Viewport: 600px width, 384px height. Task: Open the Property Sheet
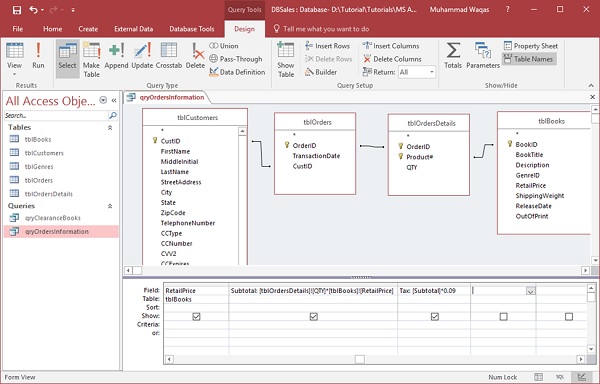(531, 46)
